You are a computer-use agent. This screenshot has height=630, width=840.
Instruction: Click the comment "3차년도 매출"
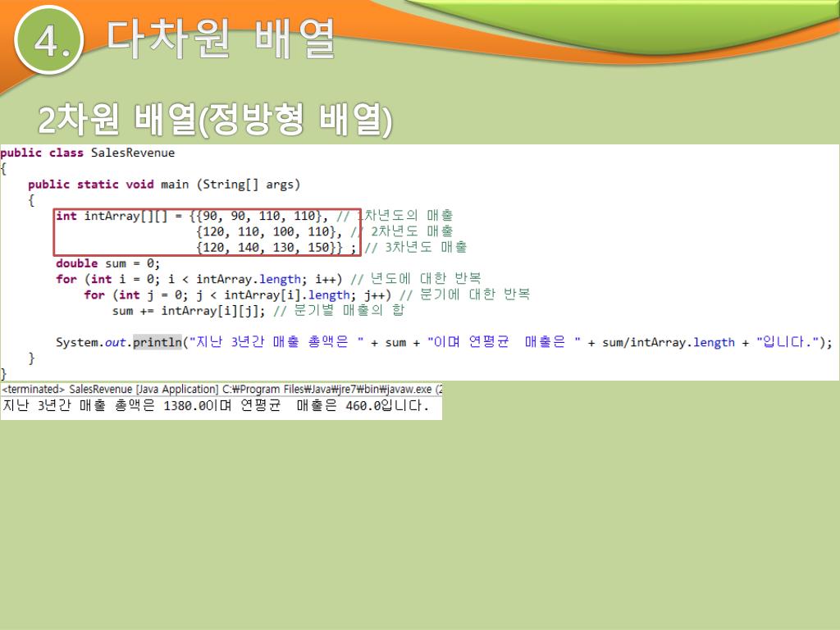coord(426,247)
